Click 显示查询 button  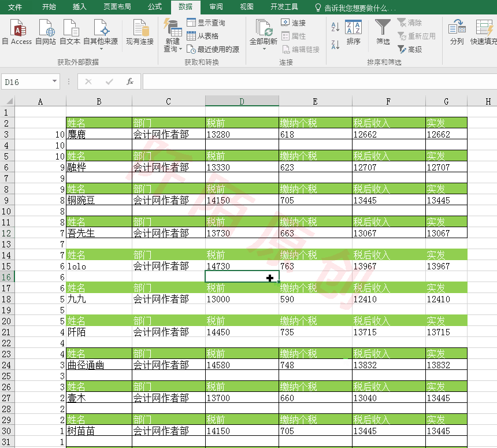pyautogui.click(x=206, y=23)
